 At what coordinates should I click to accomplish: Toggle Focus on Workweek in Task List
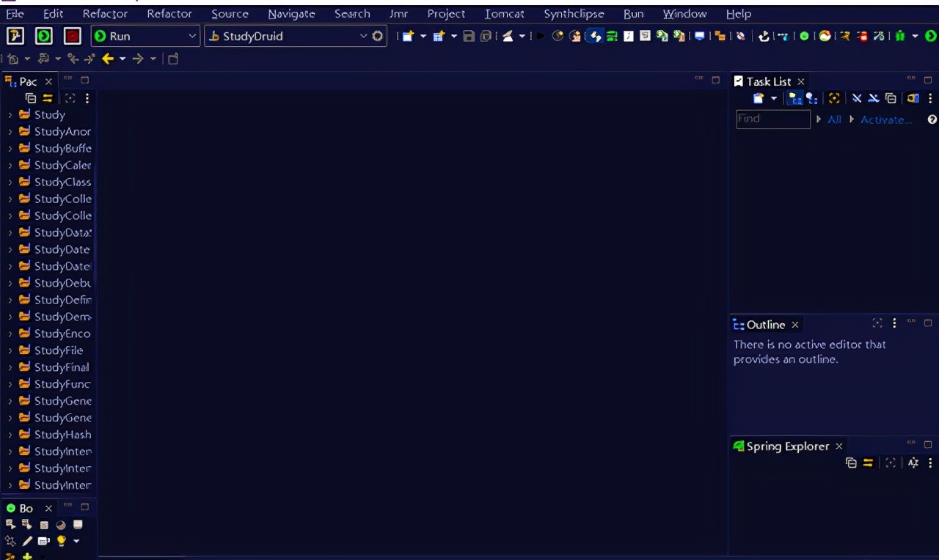point(834,98)
